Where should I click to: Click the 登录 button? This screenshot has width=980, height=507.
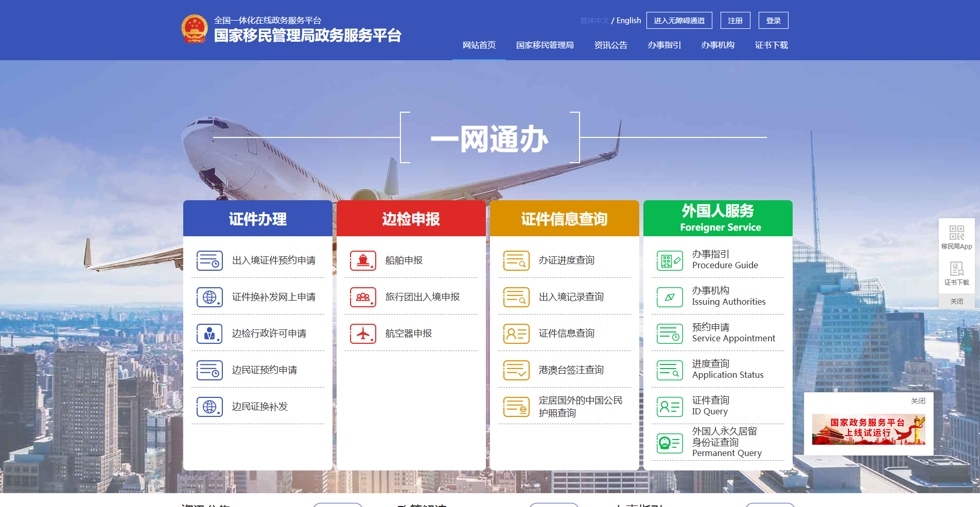coord(773,20)
